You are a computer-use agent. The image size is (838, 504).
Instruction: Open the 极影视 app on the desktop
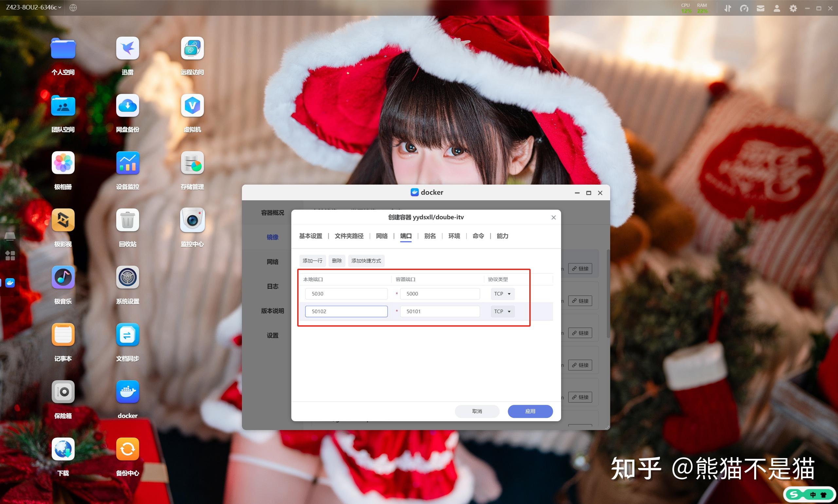tap(63, 220)
